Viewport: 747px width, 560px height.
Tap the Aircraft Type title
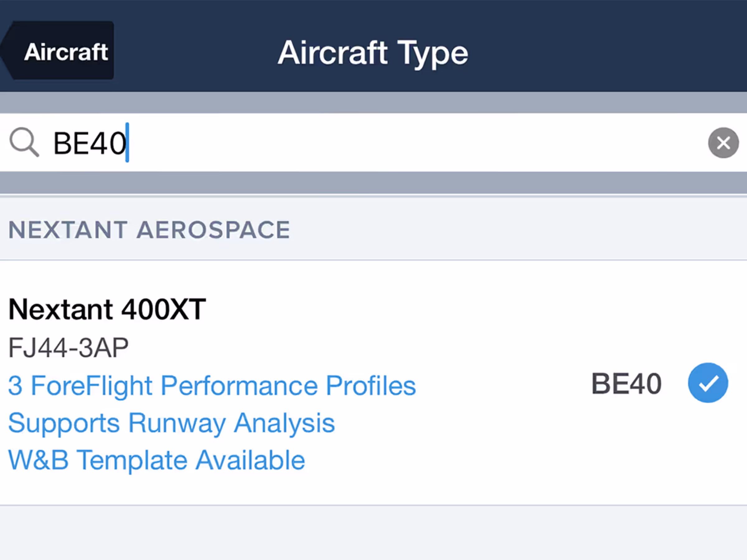[373, 53]
